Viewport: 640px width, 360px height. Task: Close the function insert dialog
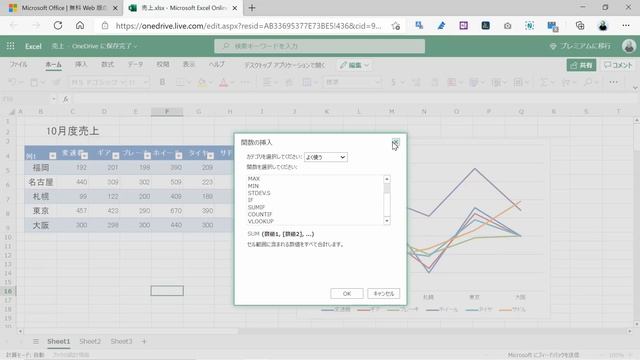[x=395, y=142]
